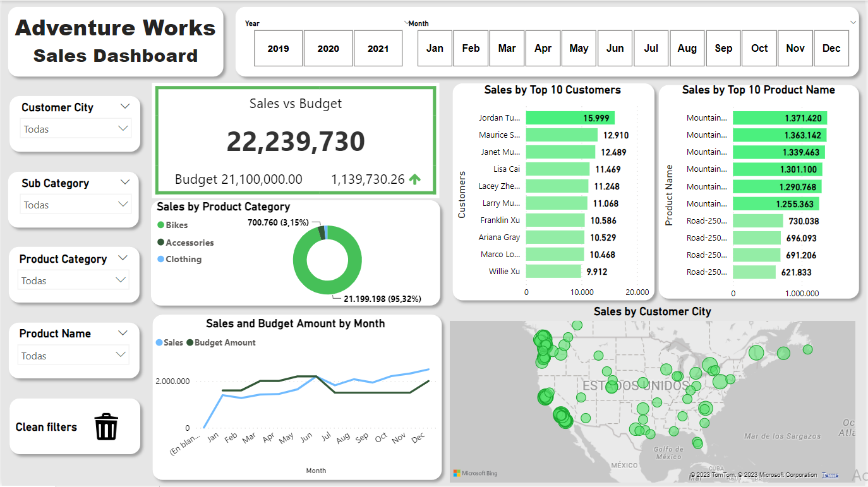The width and height of the screenshot is (868, 487).
Task: Select the 2021 year slicer
Action: 378,49
